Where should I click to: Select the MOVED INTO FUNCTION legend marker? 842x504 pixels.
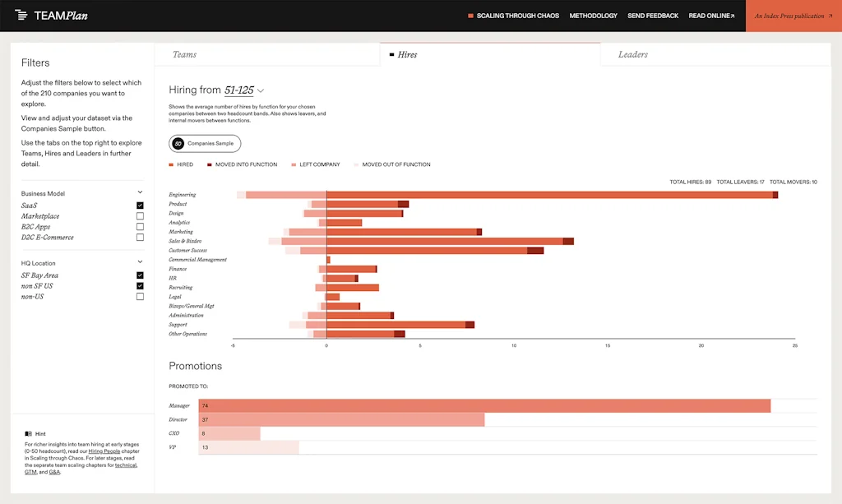tap(209, 164)
